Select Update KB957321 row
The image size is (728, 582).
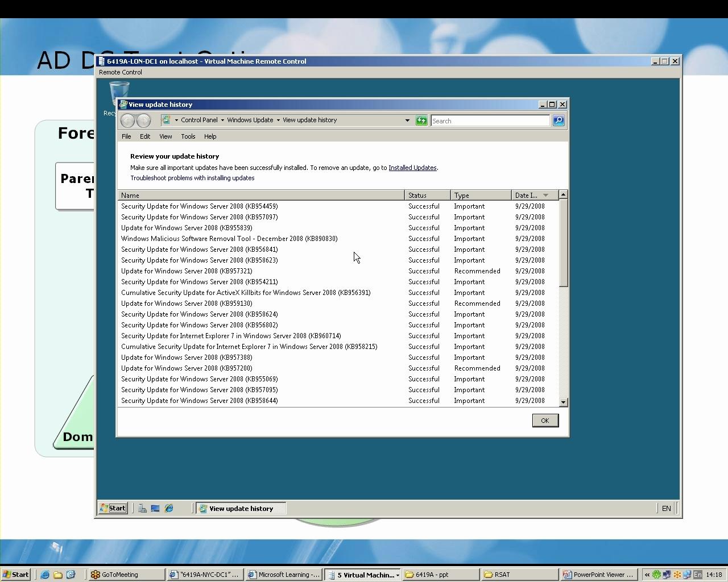pos(338,271)
